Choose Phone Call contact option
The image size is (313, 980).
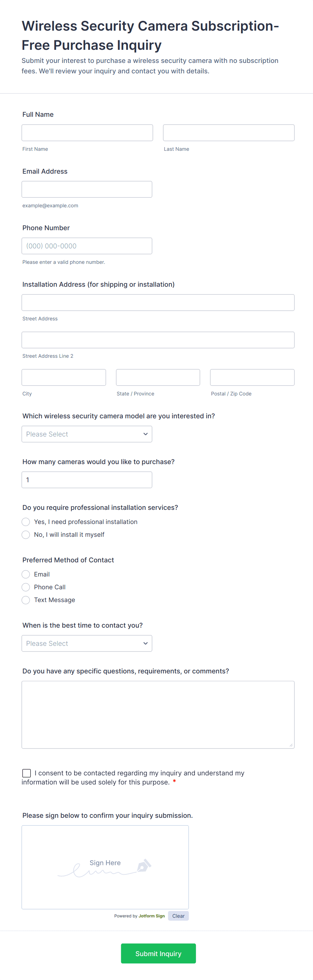pyautogui.click(x=26, y=587)
